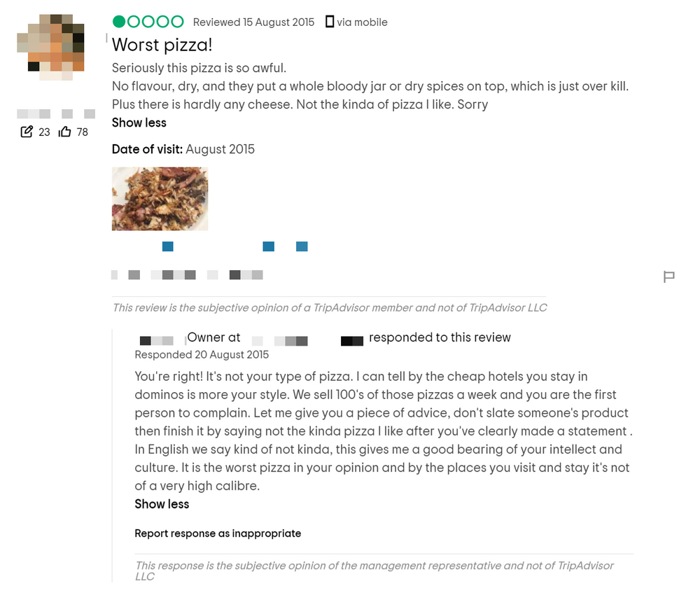Click the pencil contributions icon beside 23
Image resolution: width=700 pixels, height=593 pixels.
click(27, 132)
